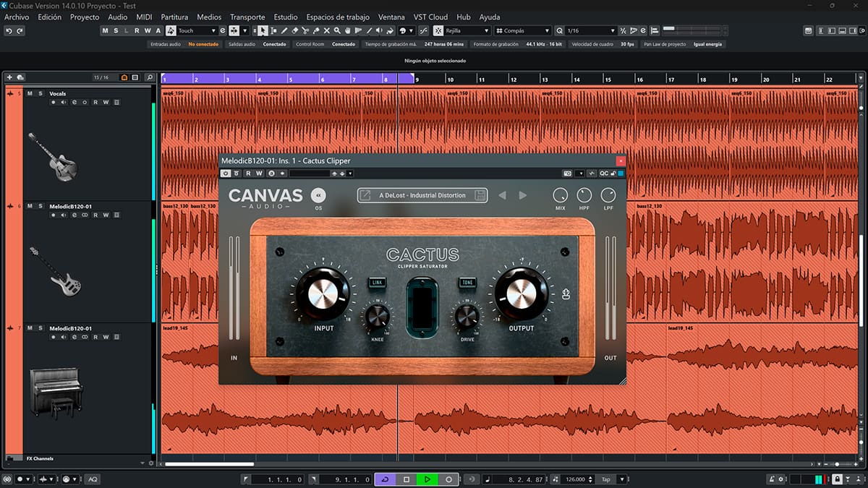Click the Tap tempo button
This screenshot has height=488, width=868.
point(606,479)
